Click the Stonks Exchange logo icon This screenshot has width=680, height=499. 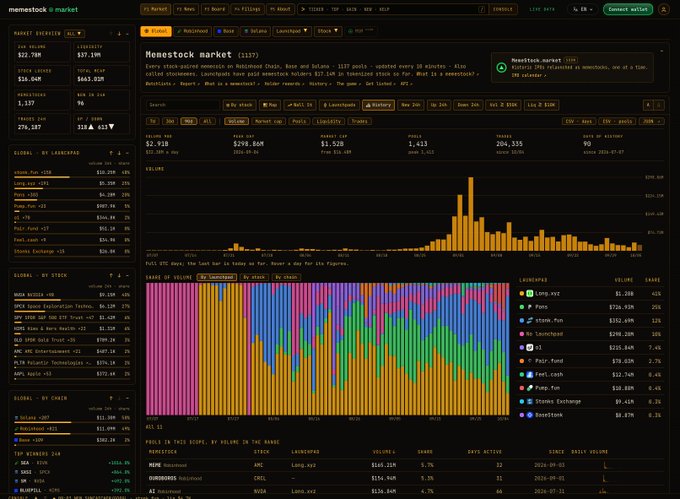(530, 401)
